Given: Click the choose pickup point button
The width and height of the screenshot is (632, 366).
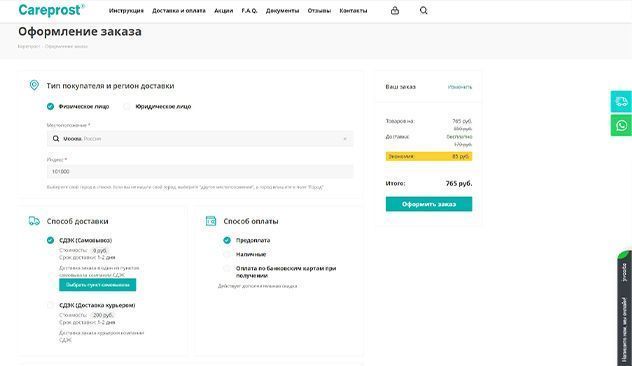Looking at the screenshot, I should tap(98, 285).
